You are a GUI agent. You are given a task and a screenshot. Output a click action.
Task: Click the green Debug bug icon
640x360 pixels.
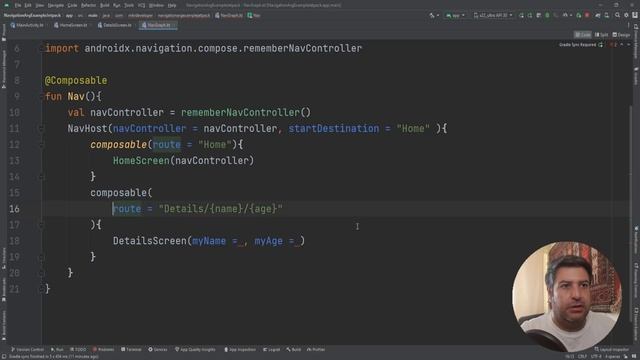point(547,16)
